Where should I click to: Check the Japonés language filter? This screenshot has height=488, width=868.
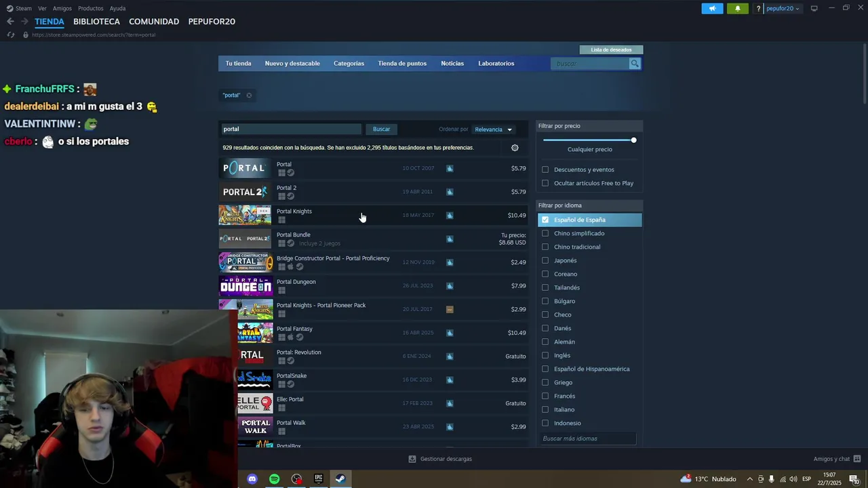pyautogui.click(x=545, y=260)
